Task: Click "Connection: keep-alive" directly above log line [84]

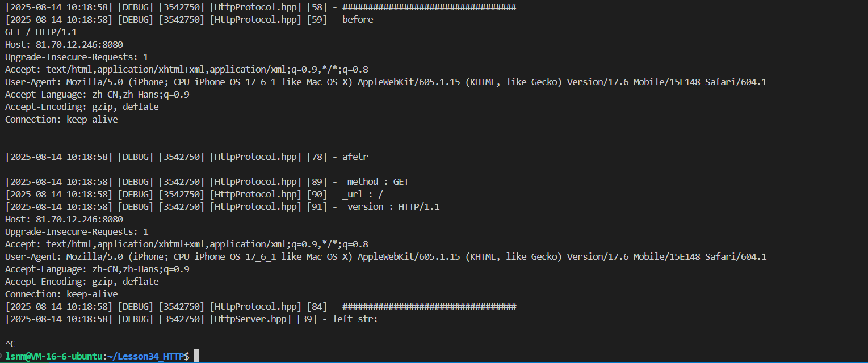Action: click(61, 294)
